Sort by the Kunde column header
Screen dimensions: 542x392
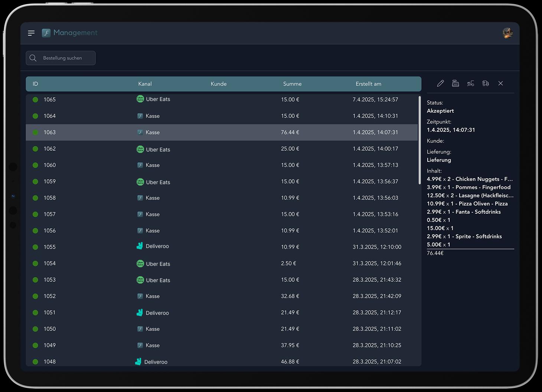tap(219, 84)
